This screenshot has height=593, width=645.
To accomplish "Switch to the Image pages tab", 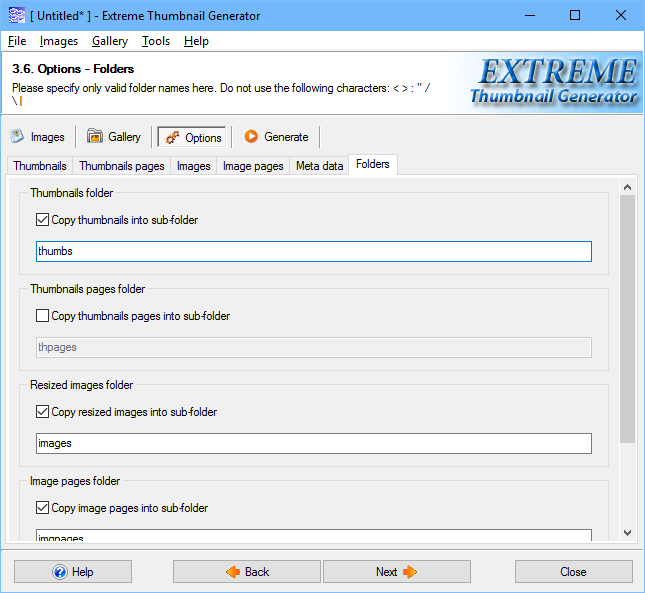I will point(253,166).
